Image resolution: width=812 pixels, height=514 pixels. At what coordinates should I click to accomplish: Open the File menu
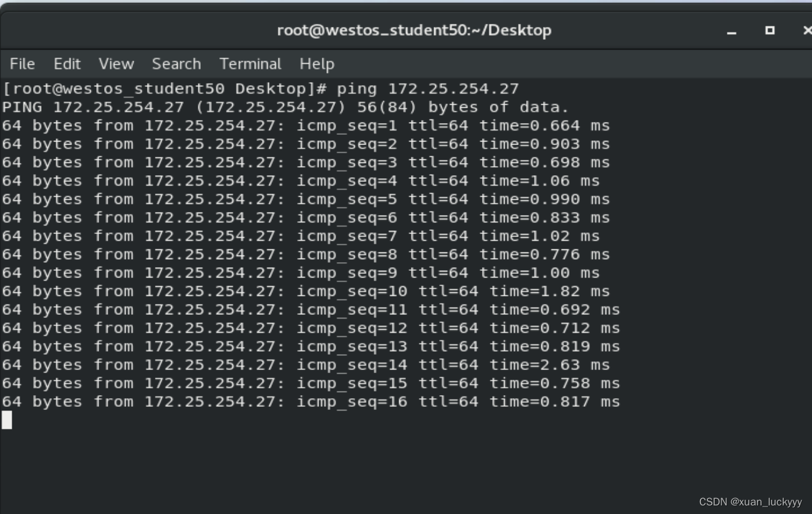[x=22, y=64]
